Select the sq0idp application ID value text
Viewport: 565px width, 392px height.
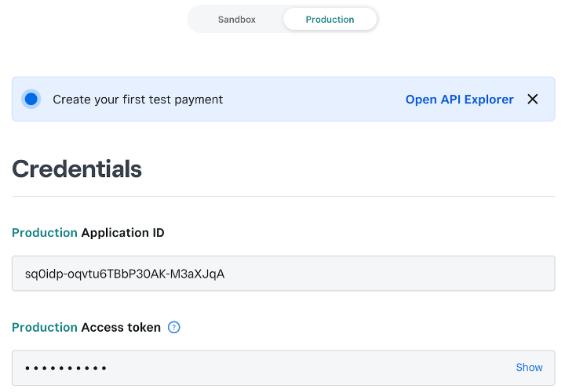[125, 274]
